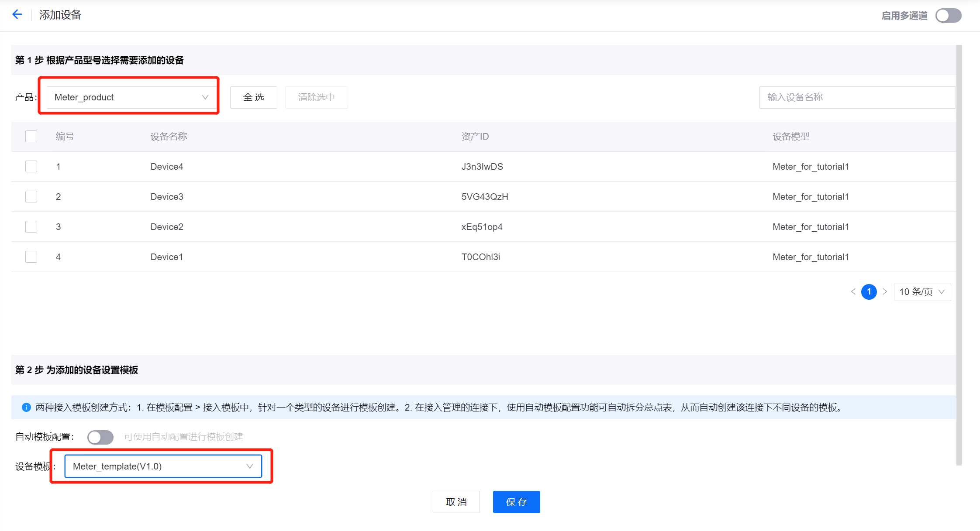Click the 添加设备 page title
980x531 pixels.
(x=60, y=15)
